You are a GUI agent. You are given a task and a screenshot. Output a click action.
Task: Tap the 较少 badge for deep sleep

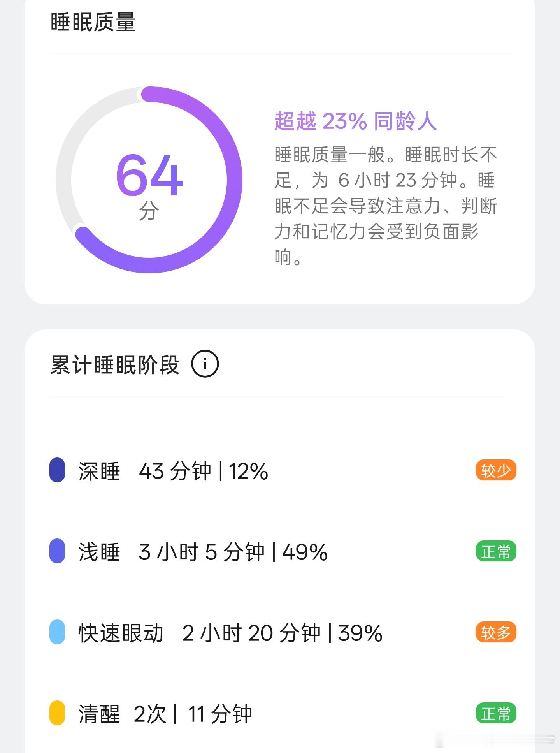[x=496, y=470]
